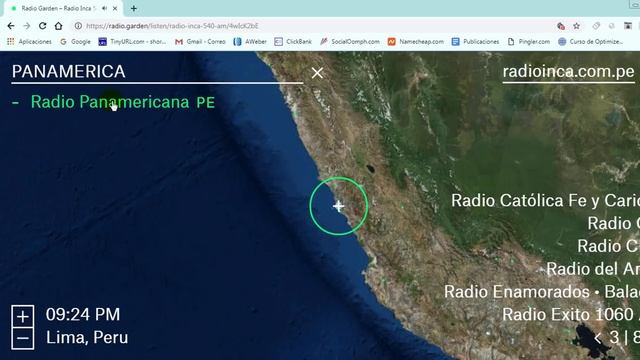Open the Google bookmark
The width and height of the screenshot is (640, 360).
75,42
